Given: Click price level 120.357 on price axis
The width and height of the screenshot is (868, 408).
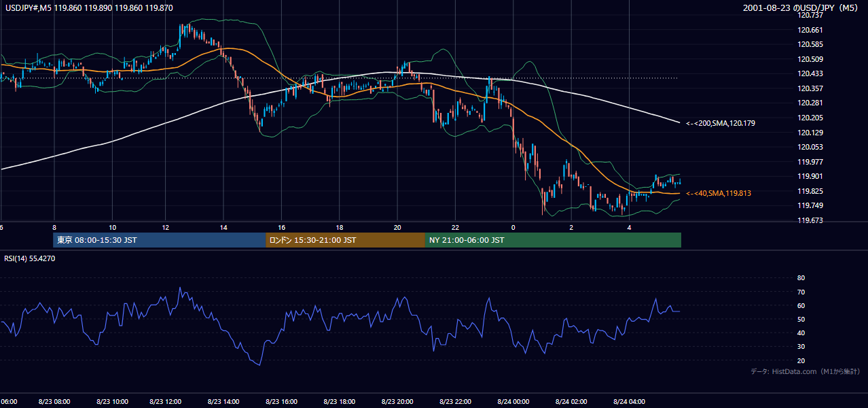Looking at the screenshot, I should pyautogui.click(x=810, y=88).
